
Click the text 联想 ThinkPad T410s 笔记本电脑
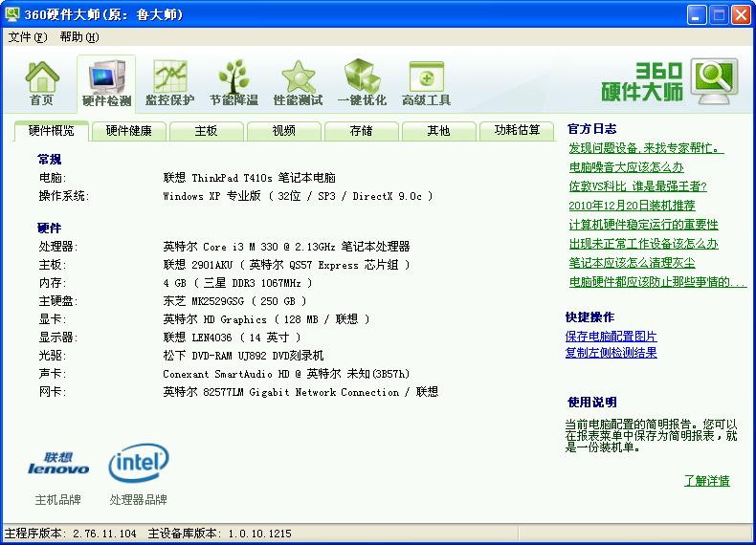(249, 178)
